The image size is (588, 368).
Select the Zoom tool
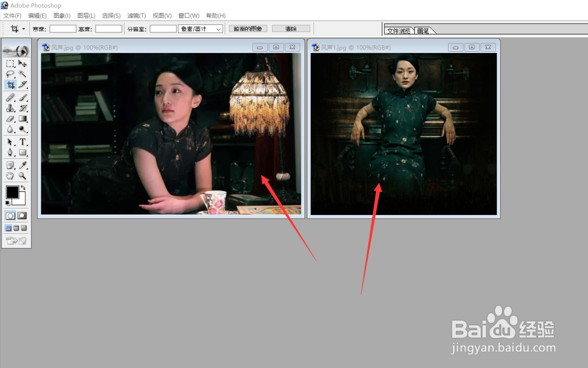coord(23,176)
